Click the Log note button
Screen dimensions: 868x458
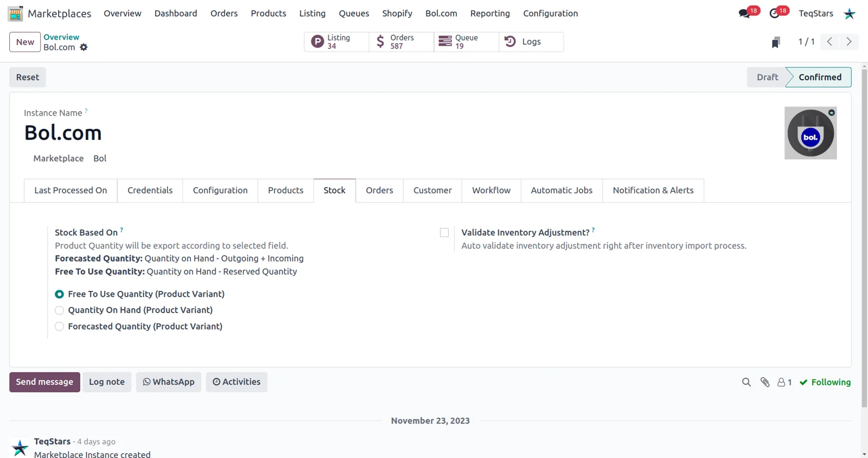pos(107,382)
